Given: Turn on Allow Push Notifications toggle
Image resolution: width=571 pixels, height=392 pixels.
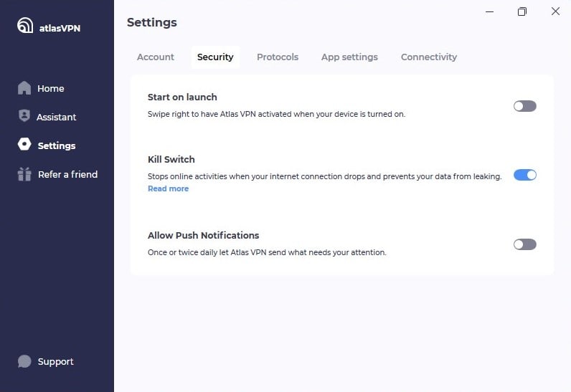Looking at the screenshot, I should coord(524,244).
